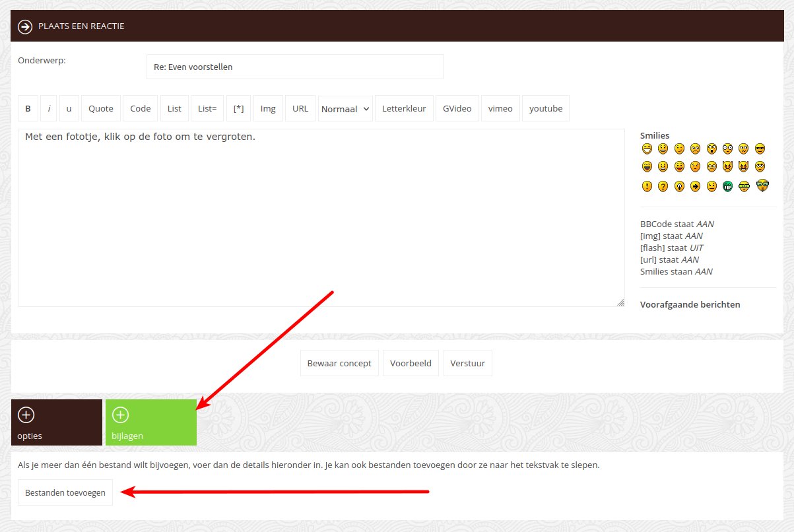Insert the winking smiley
Image resolution: width=794 pixels, height=532 pixels.
point(678,149)
